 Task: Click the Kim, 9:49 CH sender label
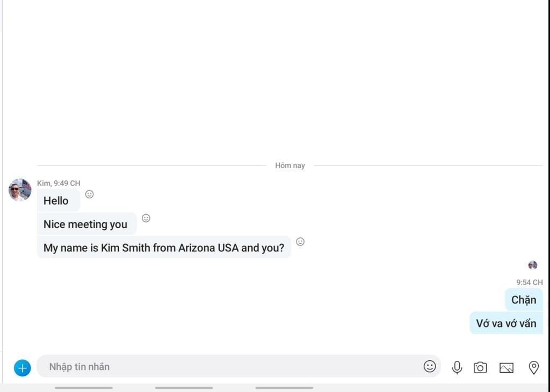59,183
